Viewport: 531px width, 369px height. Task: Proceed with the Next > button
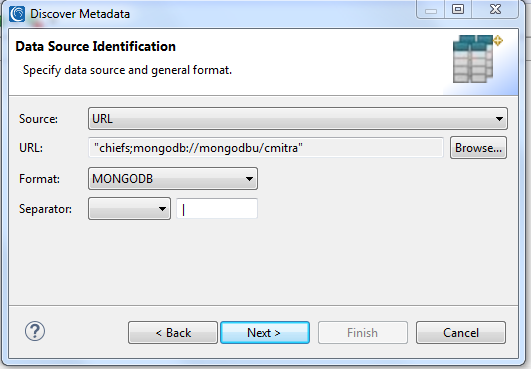(x=265, y=332)
